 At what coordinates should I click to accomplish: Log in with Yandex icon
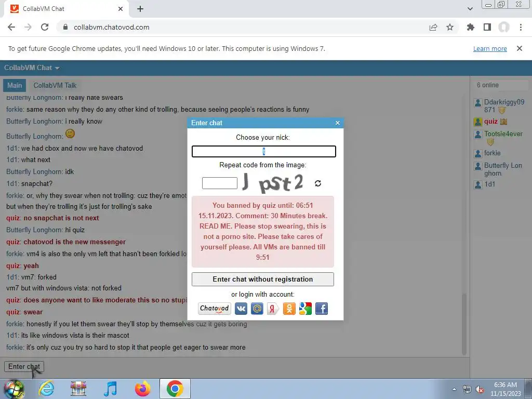(273, 309)
